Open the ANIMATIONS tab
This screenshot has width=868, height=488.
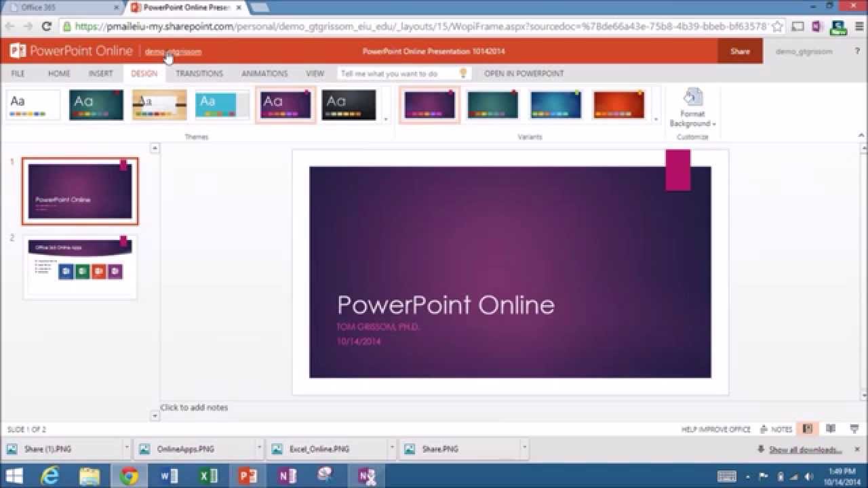pos(264,73)
